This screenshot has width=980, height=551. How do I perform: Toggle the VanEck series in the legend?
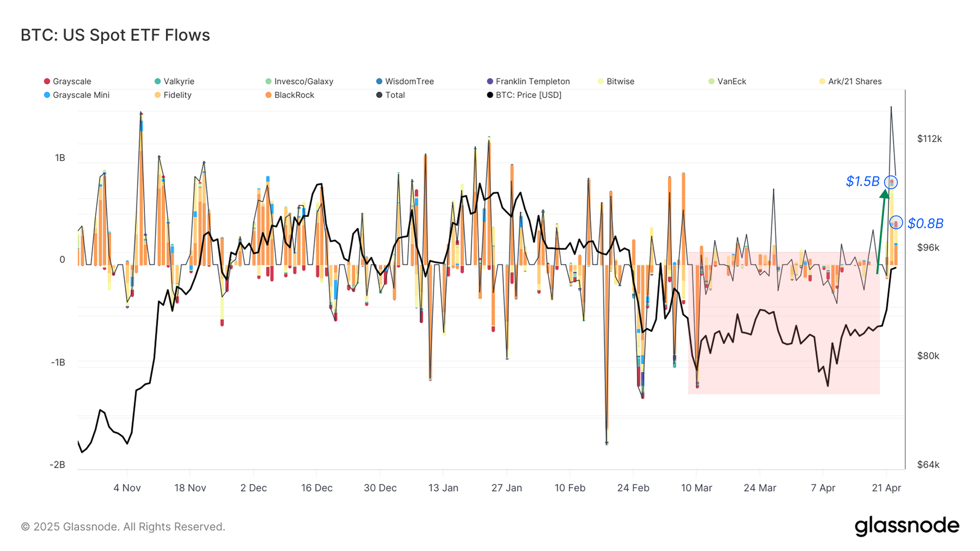point(731,81)
